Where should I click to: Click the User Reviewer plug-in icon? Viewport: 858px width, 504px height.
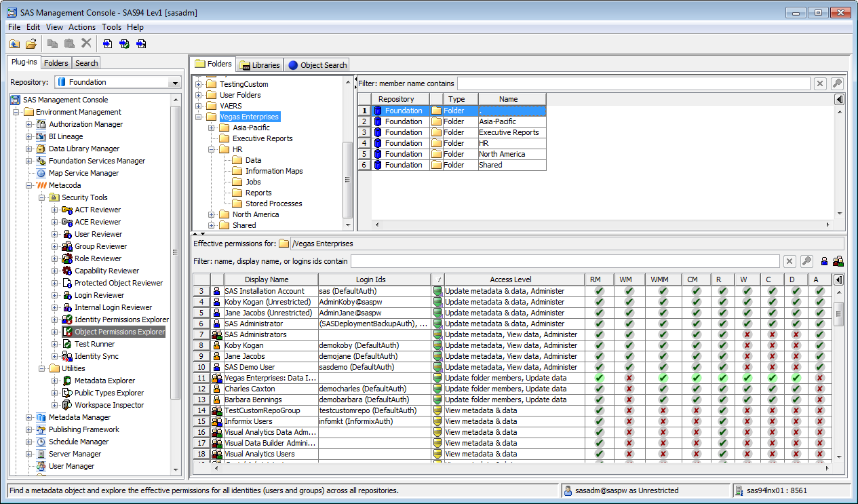coord(67,234)
